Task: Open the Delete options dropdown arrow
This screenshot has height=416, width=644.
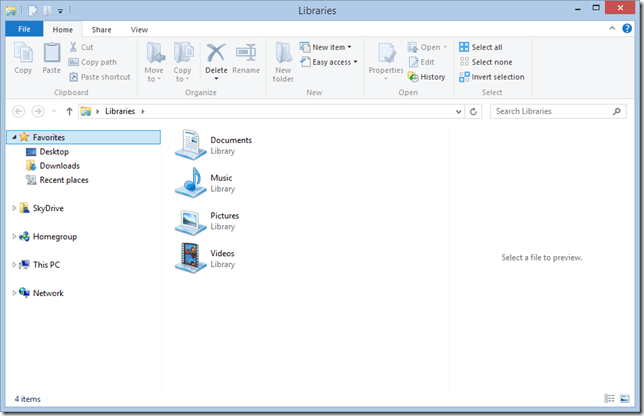Action: (216, 78)
